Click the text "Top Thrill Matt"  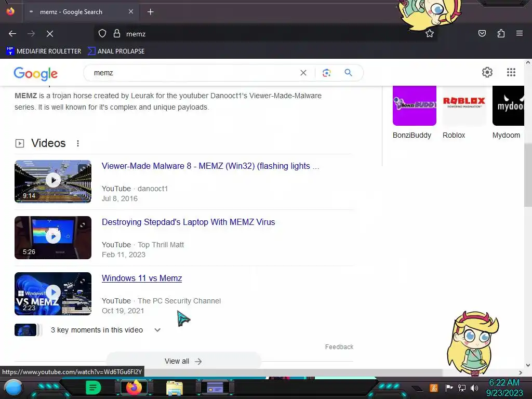(161, 245)
